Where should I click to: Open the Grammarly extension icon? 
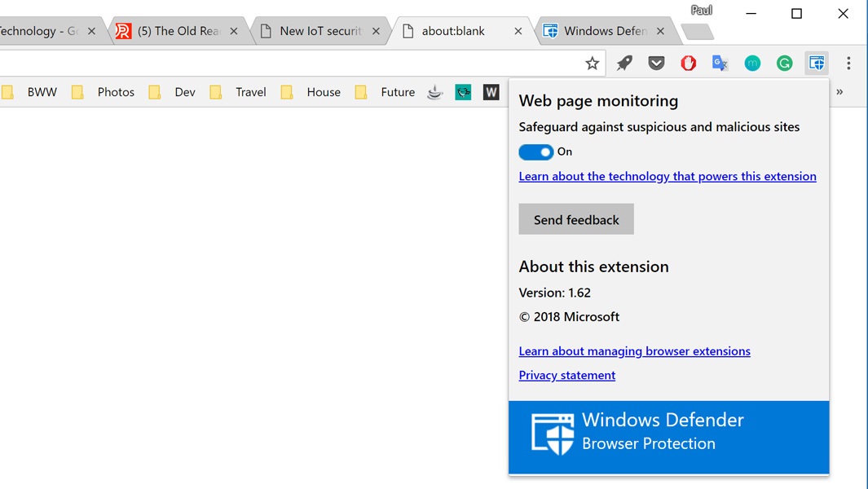click(784, 63)
